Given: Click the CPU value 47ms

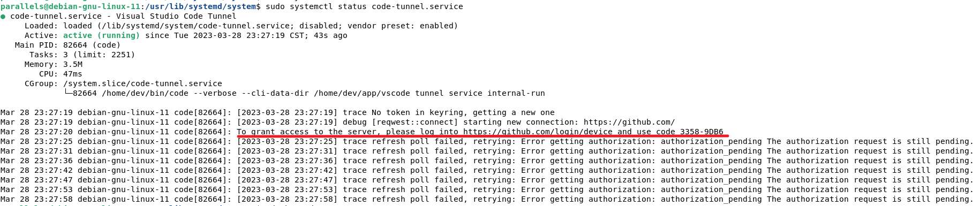Looking at the screenshot, I should tap(73, 74).
